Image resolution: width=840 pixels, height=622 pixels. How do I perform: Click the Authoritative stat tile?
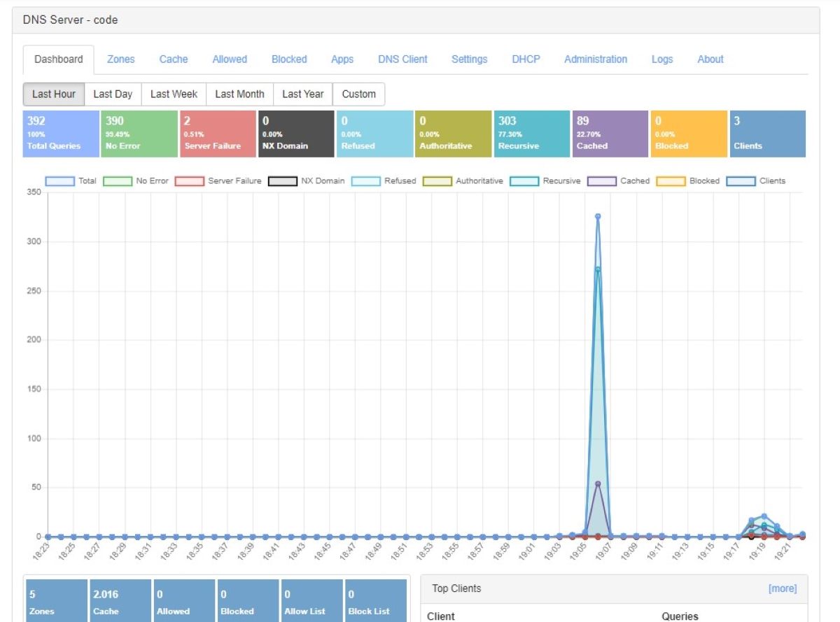click(x=453, y=134)
